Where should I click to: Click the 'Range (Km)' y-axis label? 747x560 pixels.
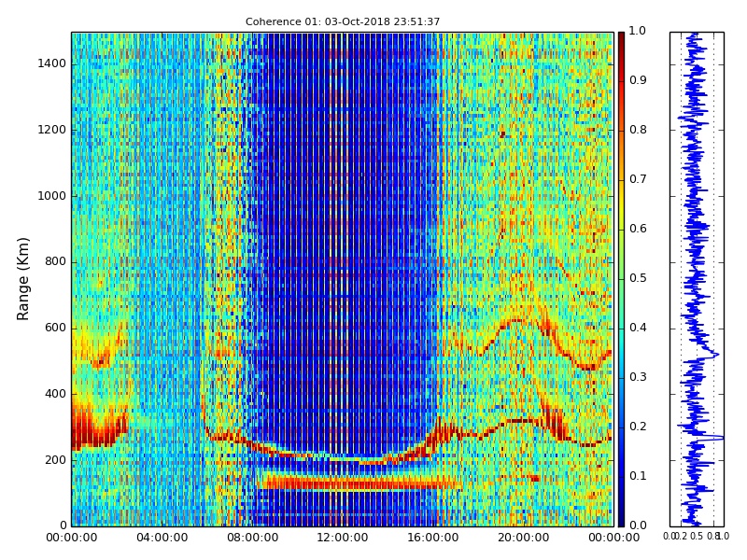(22, 279)
